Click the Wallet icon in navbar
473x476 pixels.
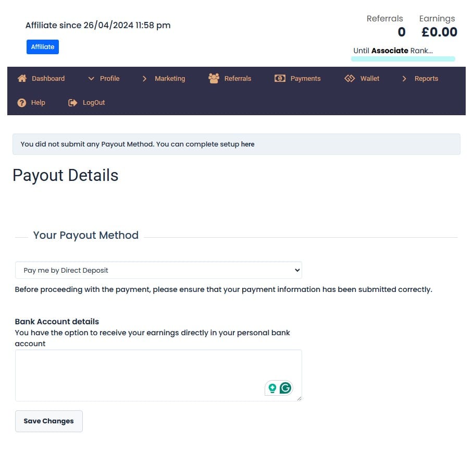(350, 79)
